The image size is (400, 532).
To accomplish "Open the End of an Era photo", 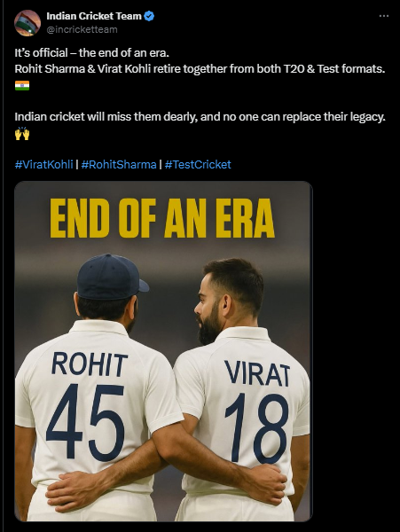I will click(163, 351).
